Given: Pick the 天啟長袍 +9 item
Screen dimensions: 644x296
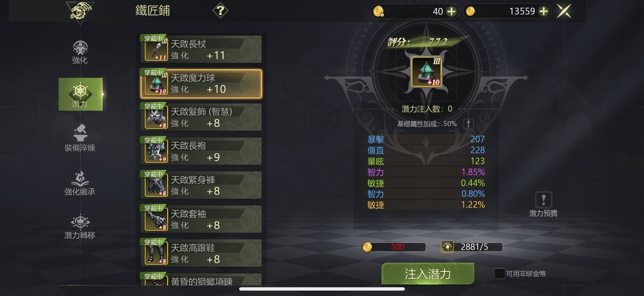Looking at the screenshot, I should point(201,151).
